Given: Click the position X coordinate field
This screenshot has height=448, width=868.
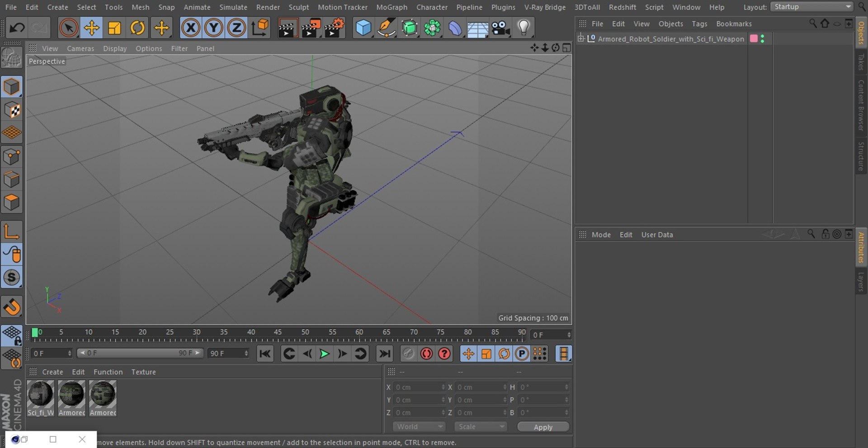Looking at the screenshot, I should tap(420, 387).
